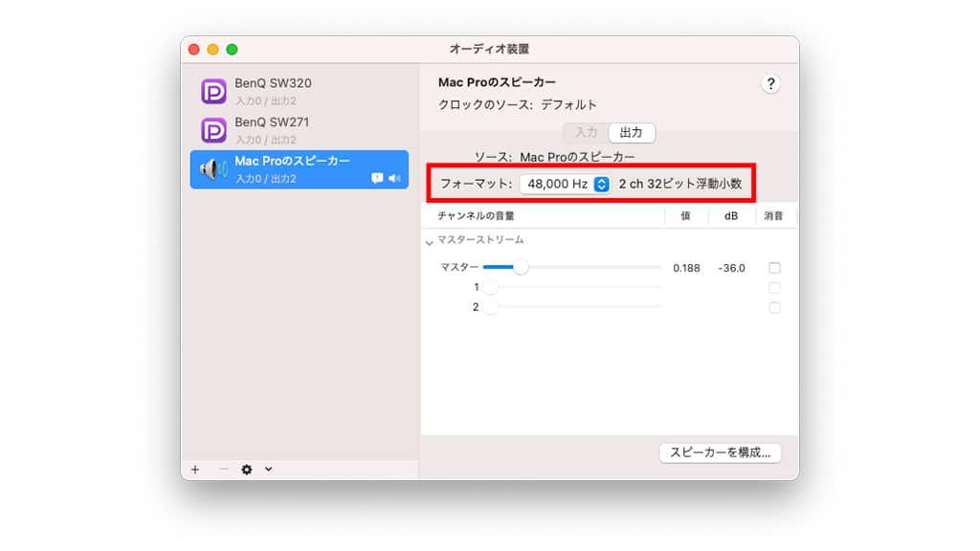Toggle mute checkbox for channel 1

coord(774,288)
